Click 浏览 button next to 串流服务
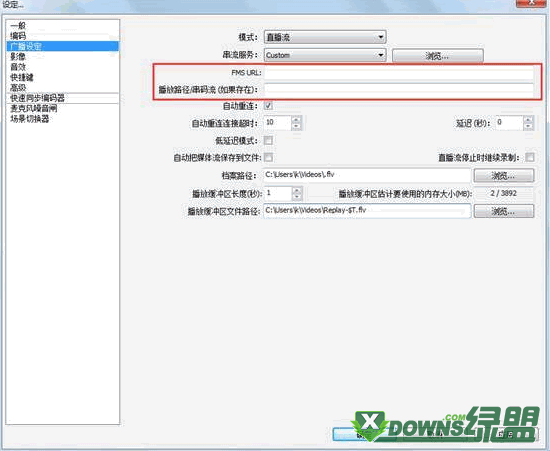The image size is (550, 451). 437,55
